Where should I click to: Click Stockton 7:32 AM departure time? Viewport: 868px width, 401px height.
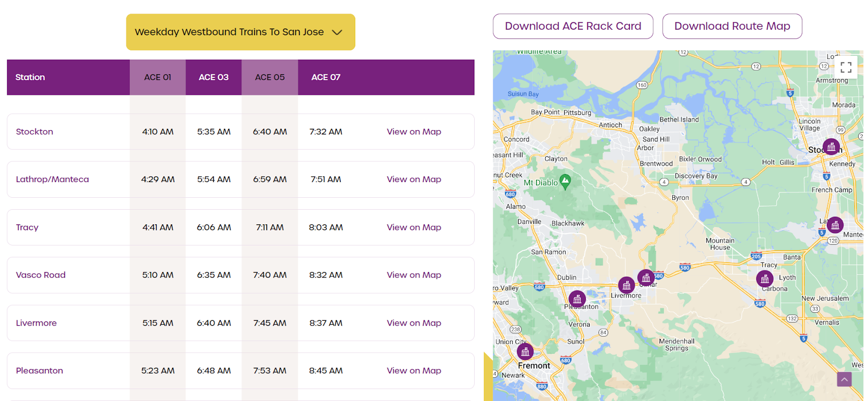(x=325, y=132)
